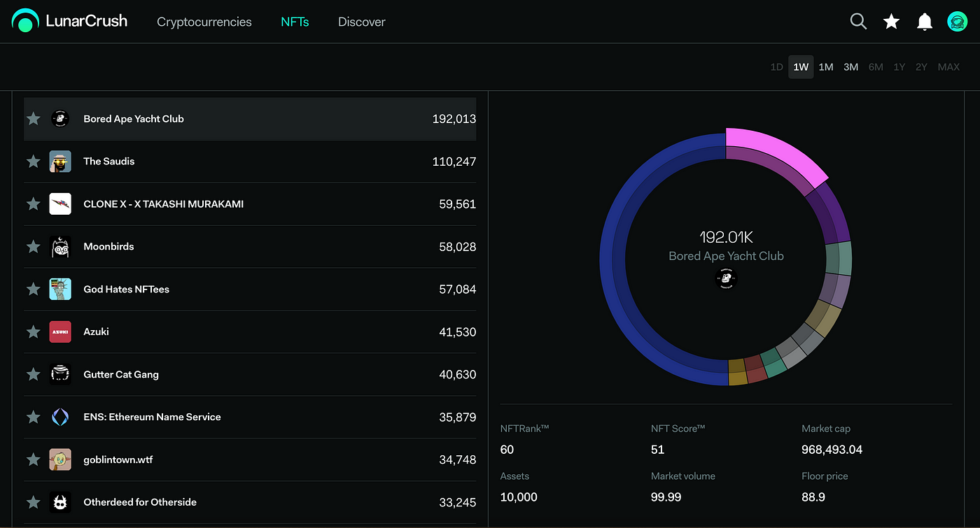Star the Otherdeed for Otherside row

click(x=33, y=502)
